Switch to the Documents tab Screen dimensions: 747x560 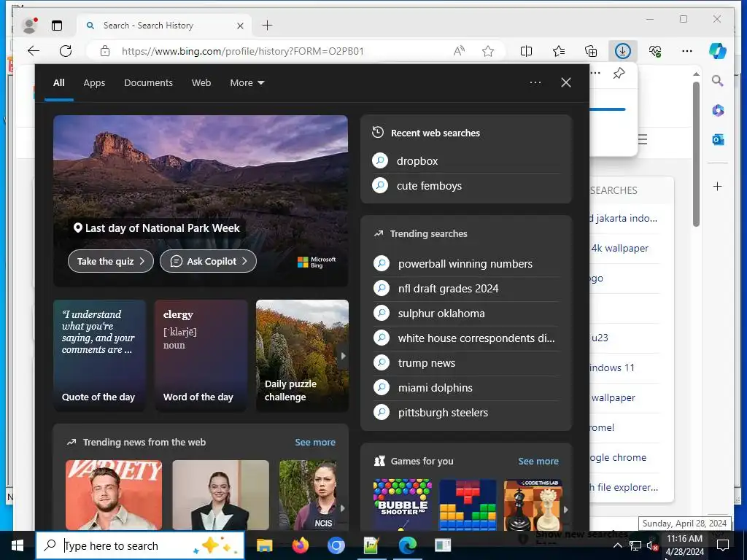click(x=149, y=83)
